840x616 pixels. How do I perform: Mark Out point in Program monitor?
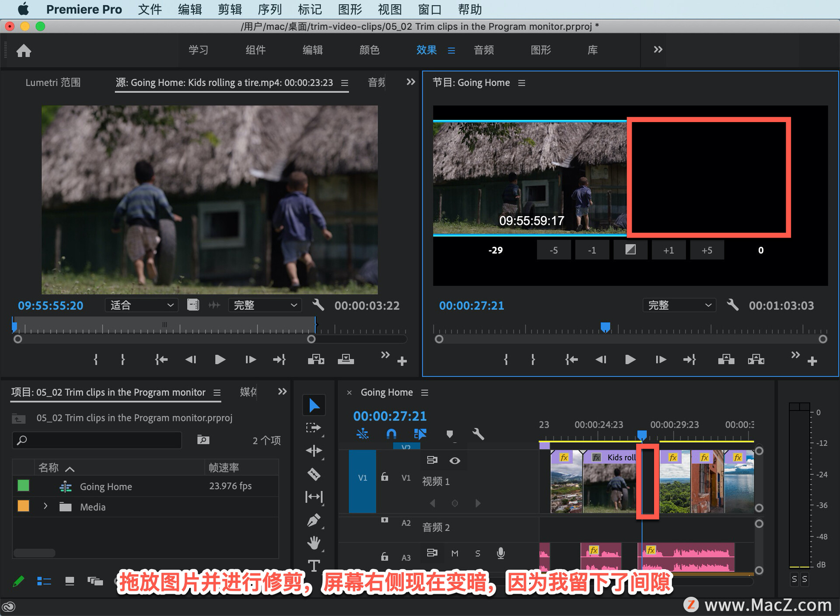pos(533,360)
